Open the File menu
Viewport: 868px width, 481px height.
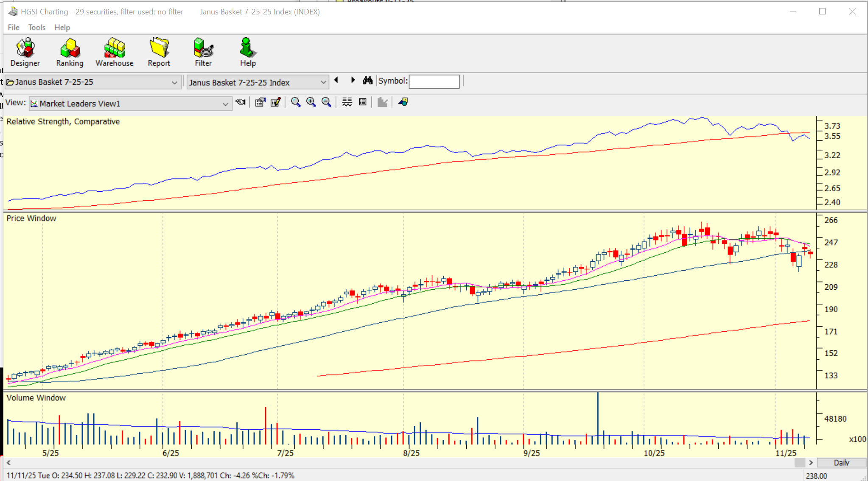pos(14,28)
